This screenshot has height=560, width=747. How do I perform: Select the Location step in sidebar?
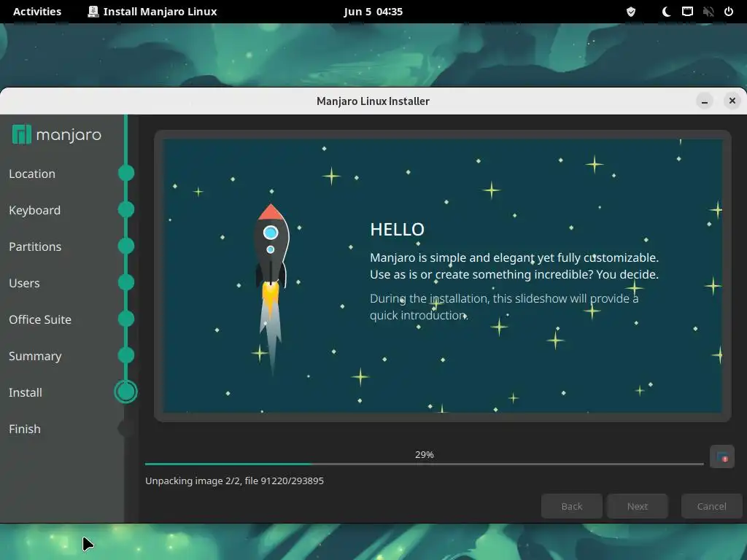(x=32, y=174)
